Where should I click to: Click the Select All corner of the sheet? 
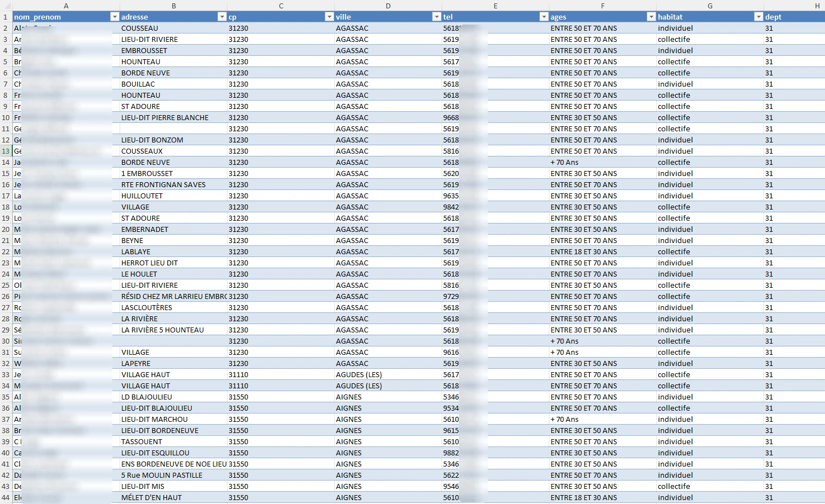(6, 6)
